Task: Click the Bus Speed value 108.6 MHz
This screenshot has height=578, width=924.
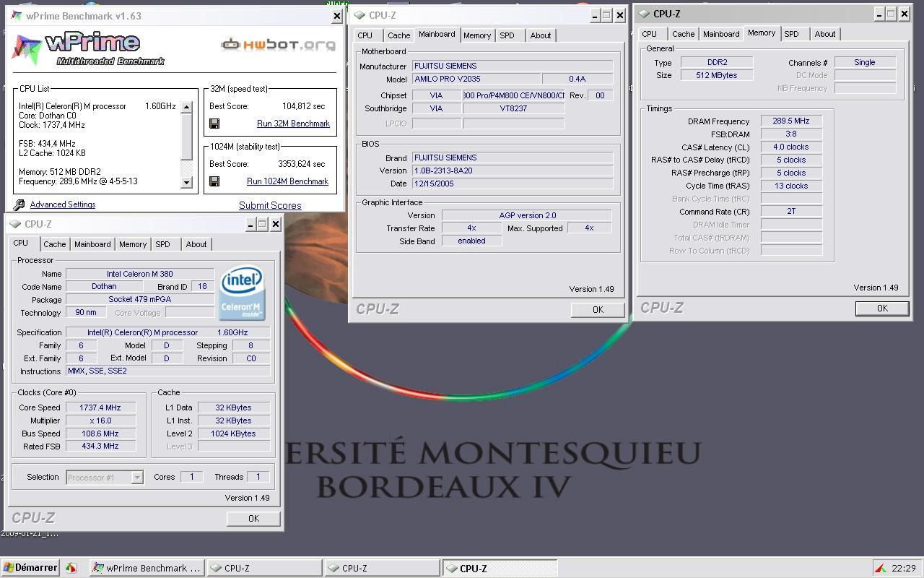Action: click(100, 433)
